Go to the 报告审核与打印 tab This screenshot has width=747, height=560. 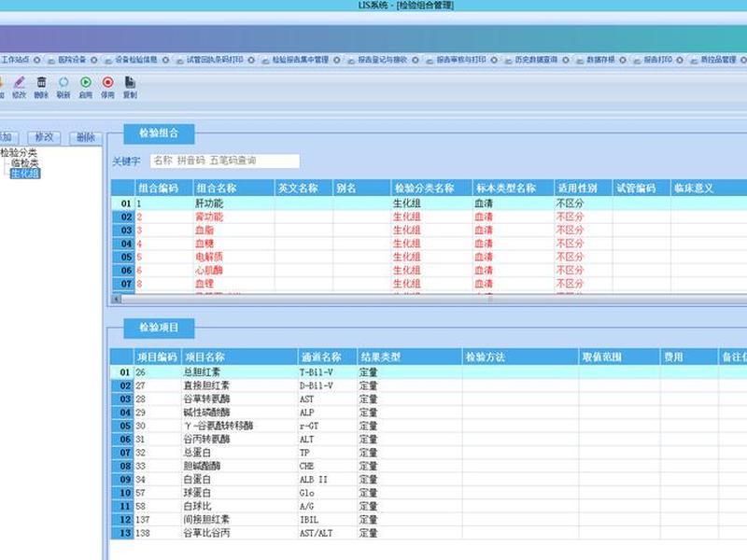pos(461,60)
